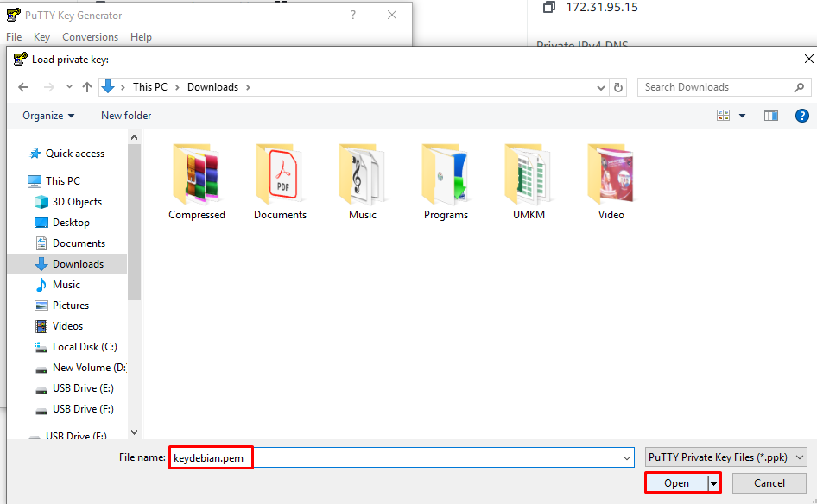The image size is (817, 504).
Task: Click the Forward navigation arrow
Action: point(49,87)
